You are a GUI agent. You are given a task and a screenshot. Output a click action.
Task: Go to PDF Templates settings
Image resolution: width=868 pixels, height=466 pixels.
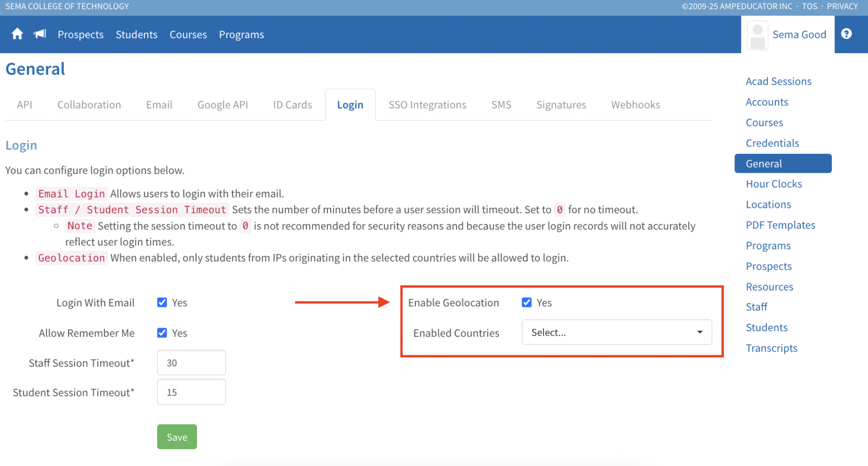tap(780, 225)
